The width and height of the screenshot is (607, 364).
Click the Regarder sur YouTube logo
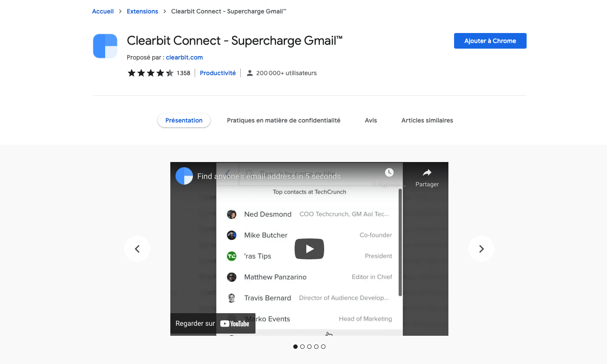click(x=235, y=324)
